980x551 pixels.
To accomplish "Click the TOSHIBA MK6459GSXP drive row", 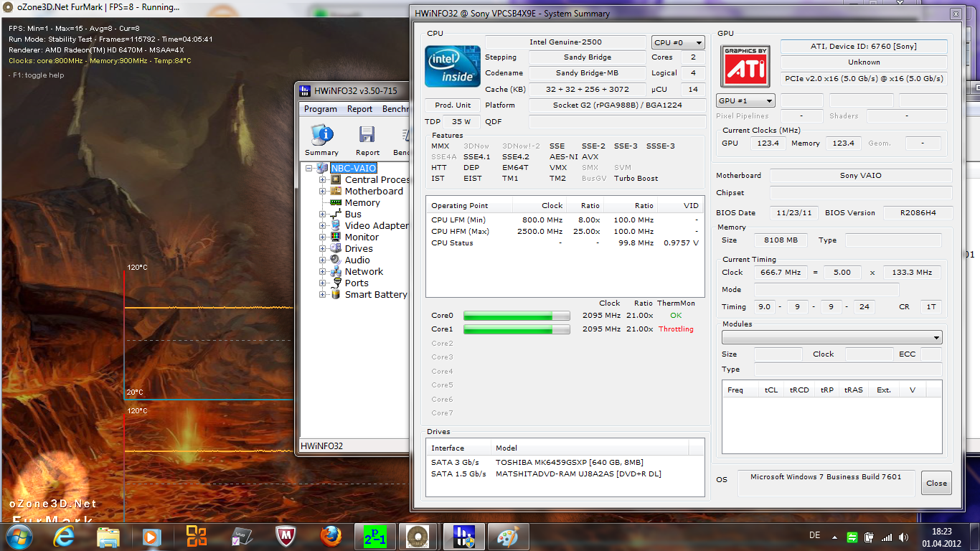I will tap(565, 462).
